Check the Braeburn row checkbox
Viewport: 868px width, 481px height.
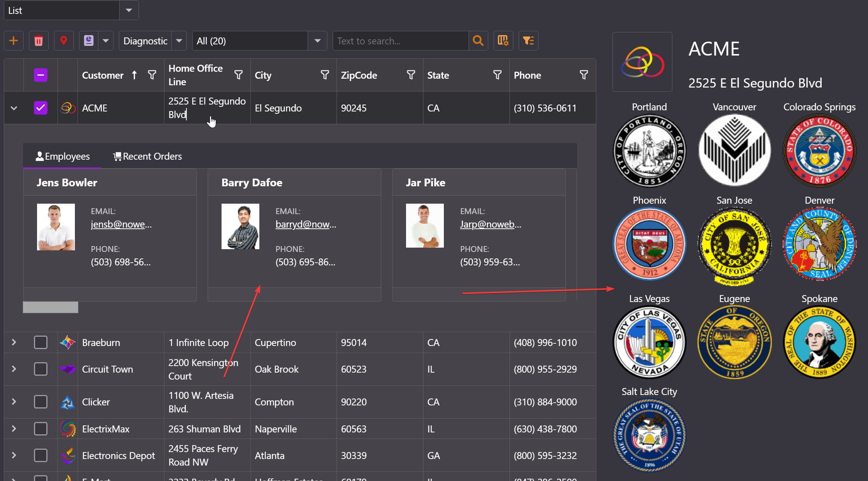[x=41, y=343]
